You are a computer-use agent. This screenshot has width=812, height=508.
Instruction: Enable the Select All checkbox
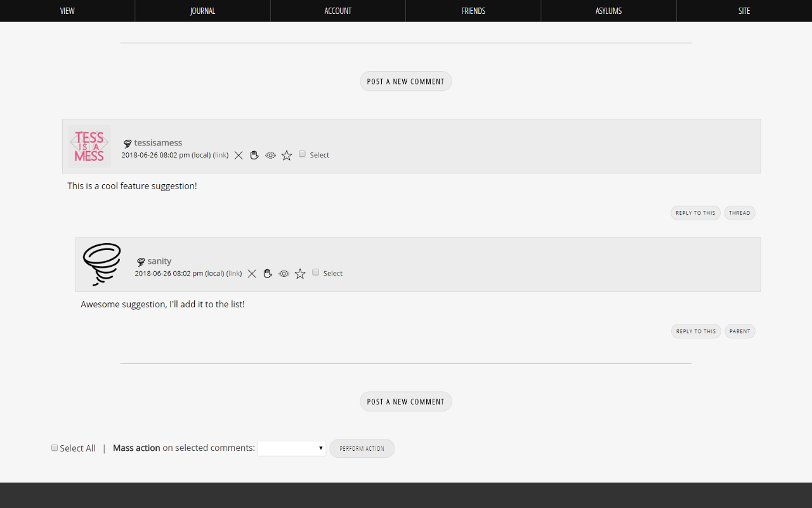[55, 448]
